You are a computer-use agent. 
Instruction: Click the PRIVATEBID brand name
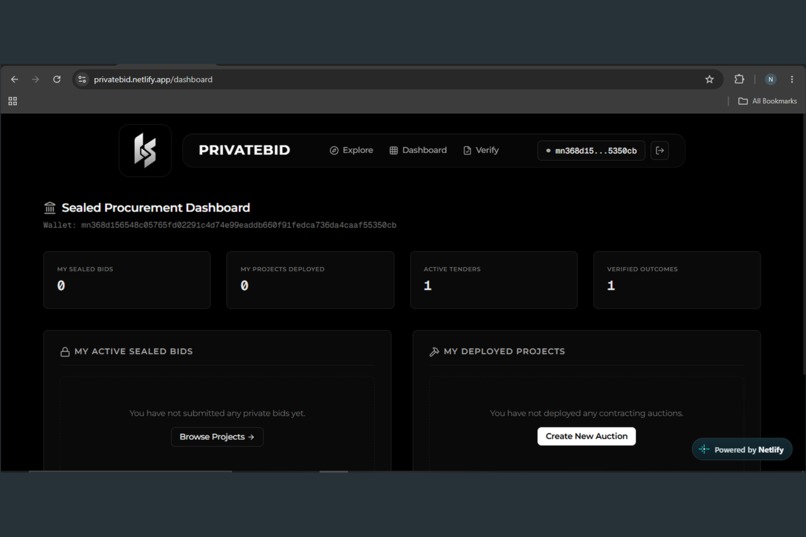(x=244, y=150)
